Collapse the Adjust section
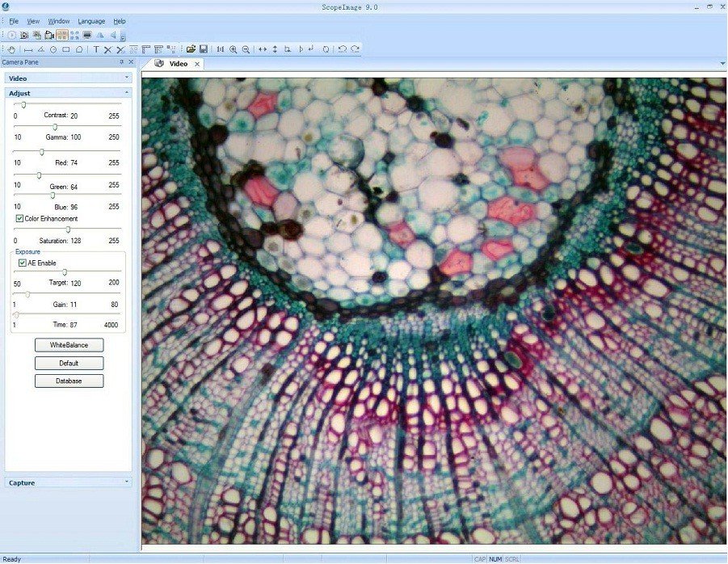The image size is (728, 564). [x=68, y=93]
